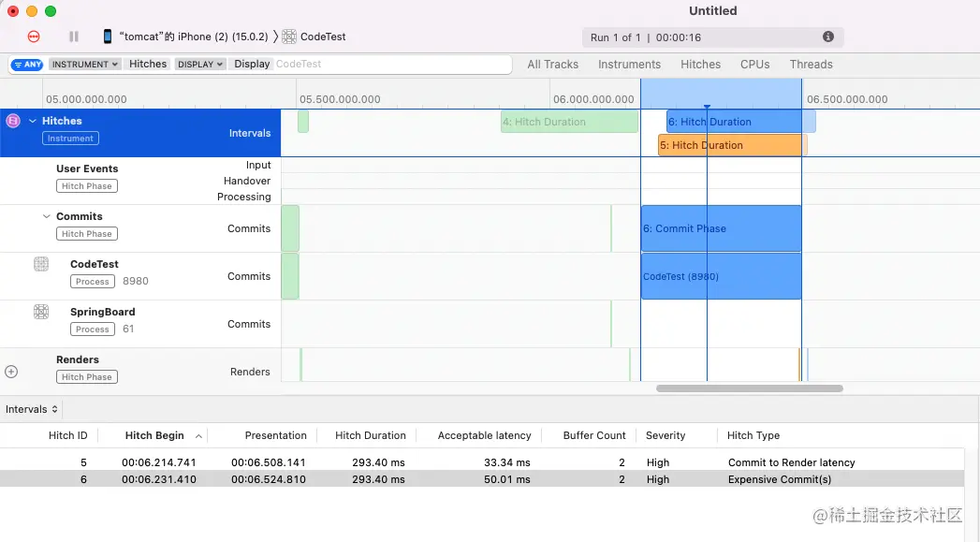980x542 pixels.
Task: Select the 4: Hitch Duration interval
Action: 569,122
